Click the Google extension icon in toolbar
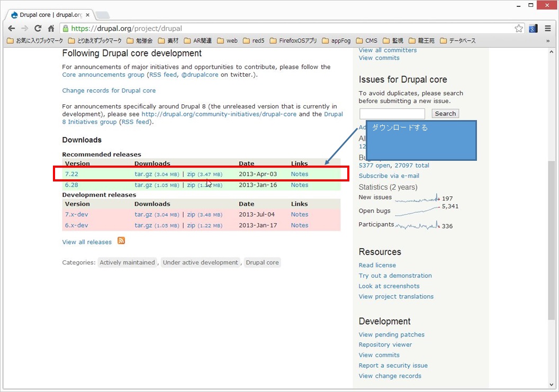This screenshot has width=559, height=392. [534, 29]
